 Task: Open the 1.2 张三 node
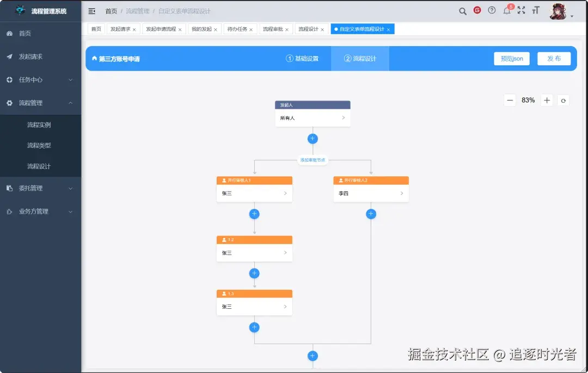(x=254, y=248)
